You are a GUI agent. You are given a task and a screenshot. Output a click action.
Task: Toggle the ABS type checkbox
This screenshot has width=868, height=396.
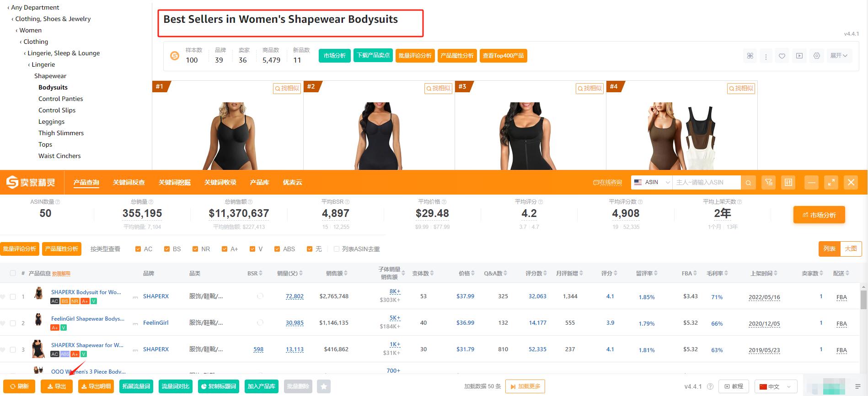pos(277,249)
